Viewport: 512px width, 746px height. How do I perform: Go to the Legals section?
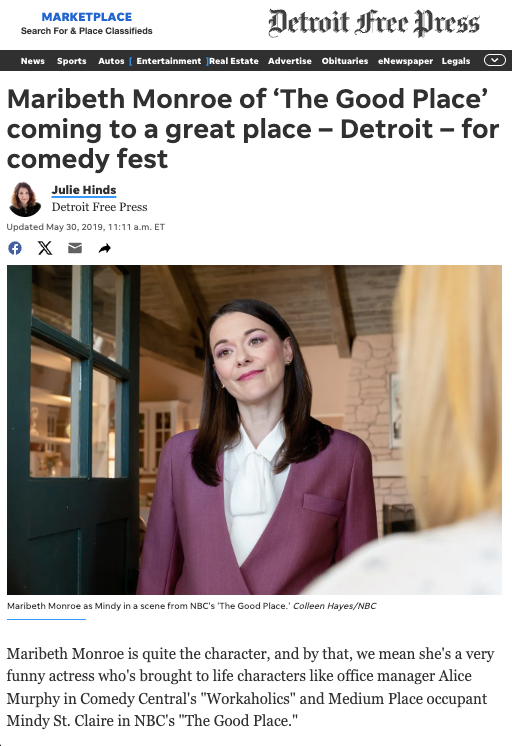[455, 61]
